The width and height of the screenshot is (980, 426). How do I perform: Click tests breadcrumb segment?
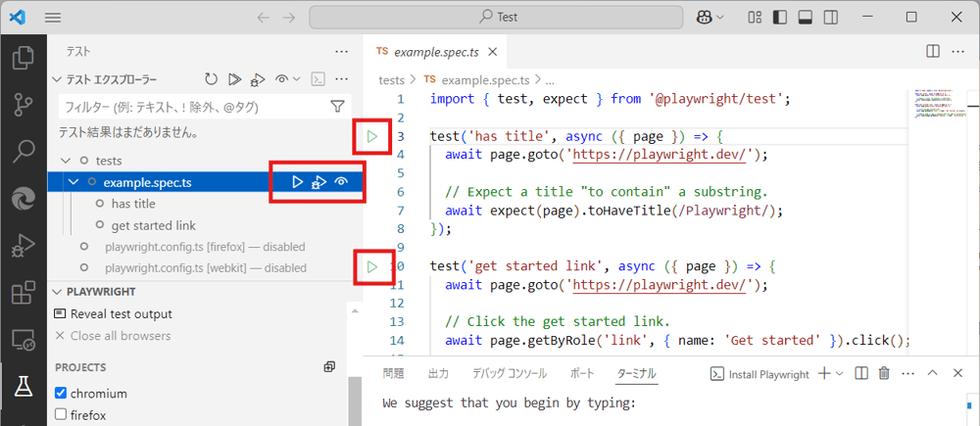click(391, 80)
